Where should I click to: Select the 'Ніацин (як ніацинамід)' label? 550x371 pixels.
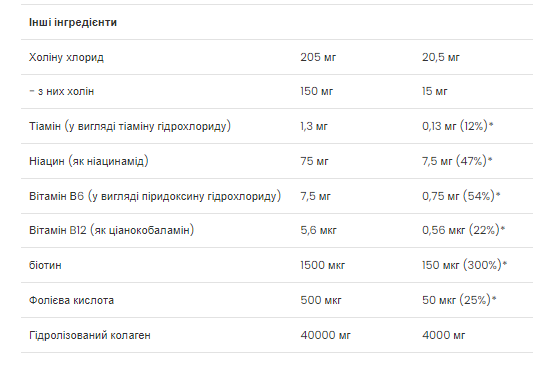[x=89, y=161]
